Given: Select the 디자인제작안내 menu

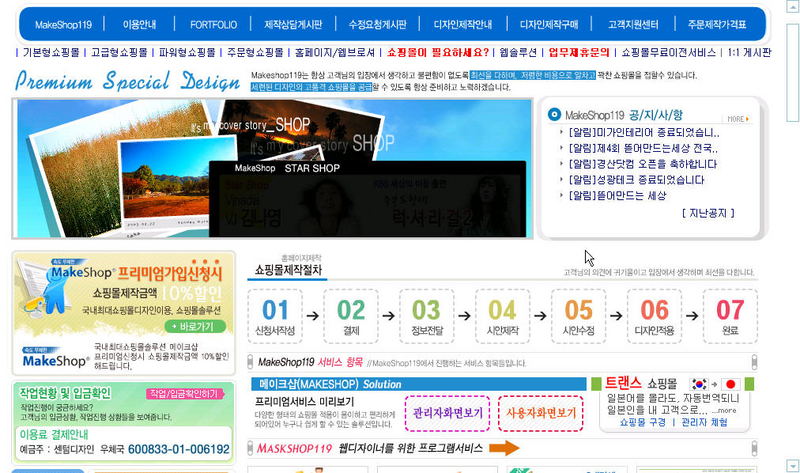Looking at the screenshot, I should 463,24.
